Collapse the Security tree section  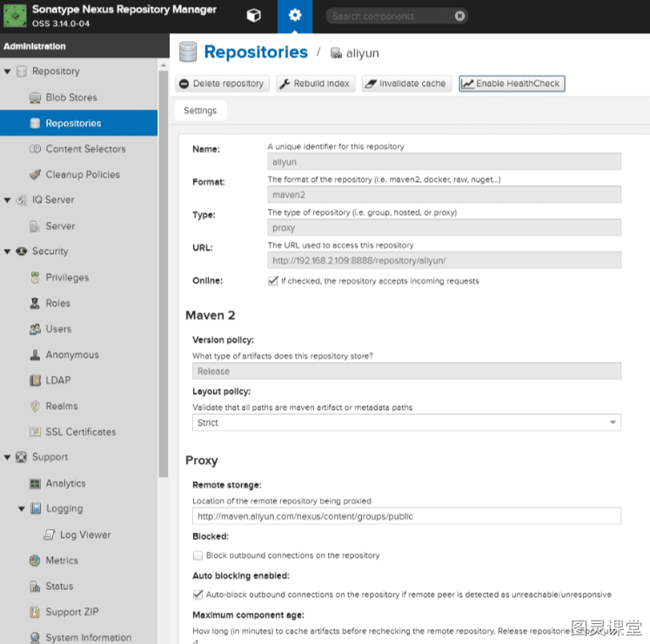pos(7,252)
